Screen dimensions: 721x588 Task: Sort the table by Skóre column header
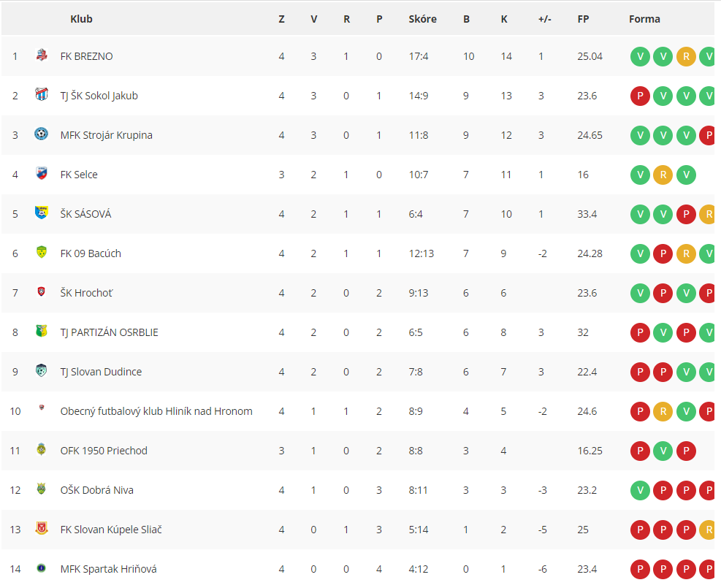[x=422, y=19]
